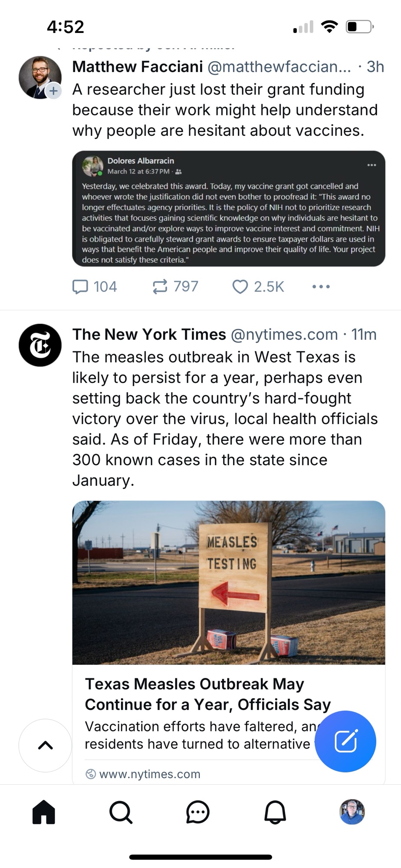401x868 pixels.
Task: Open The New York Times account name
Action: (x=149, y=335)
